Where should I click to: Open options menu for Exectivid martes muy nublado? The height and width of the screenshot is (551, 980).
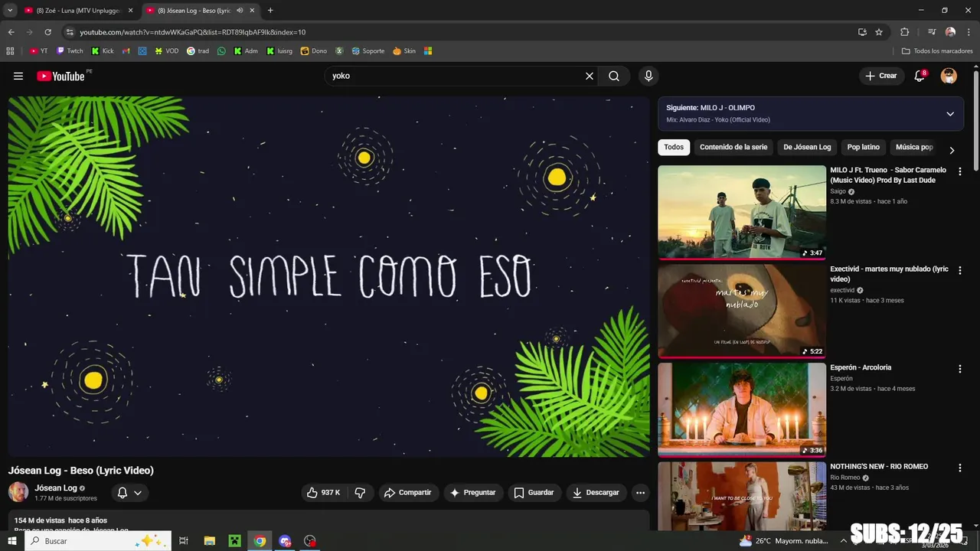(x=960, y=270)
